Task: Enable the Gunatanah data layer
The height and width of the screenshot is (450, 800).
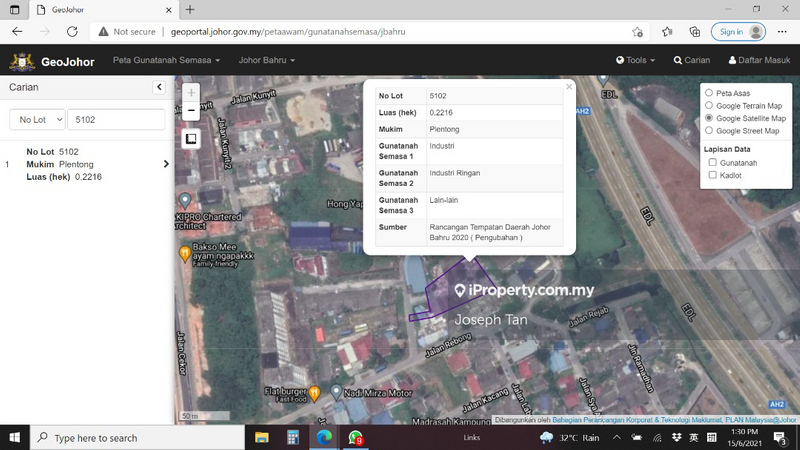Action: point(712,162)
